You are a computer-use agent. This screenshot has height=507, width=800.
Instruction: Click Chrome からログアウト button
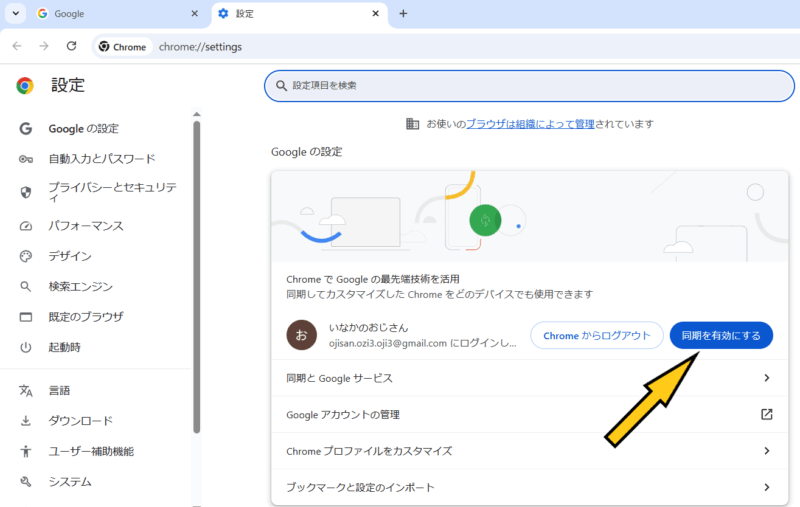[x=596, y=336]
